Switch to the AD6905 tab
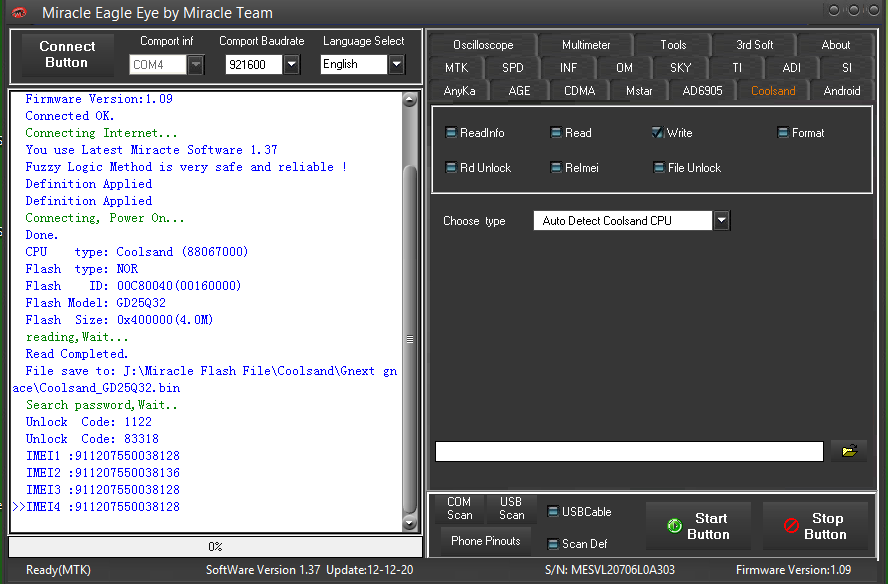Viewport: 888px width, 584px height. 702,91
